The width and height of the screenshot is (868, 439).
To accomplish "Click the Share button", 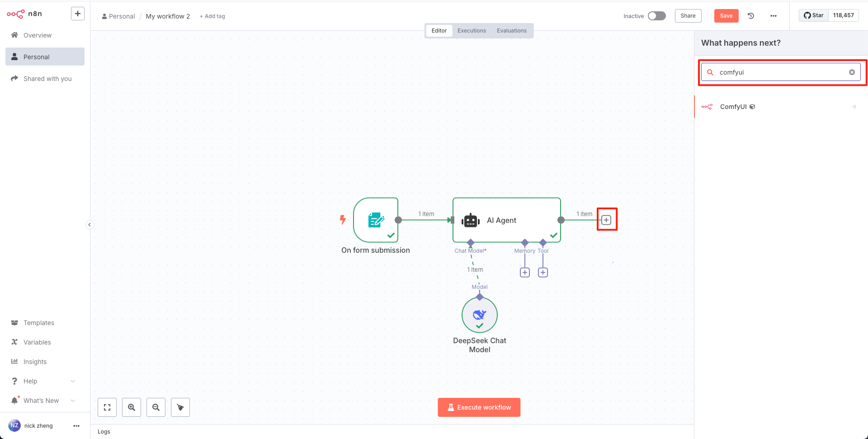I will tap(688, 16).
